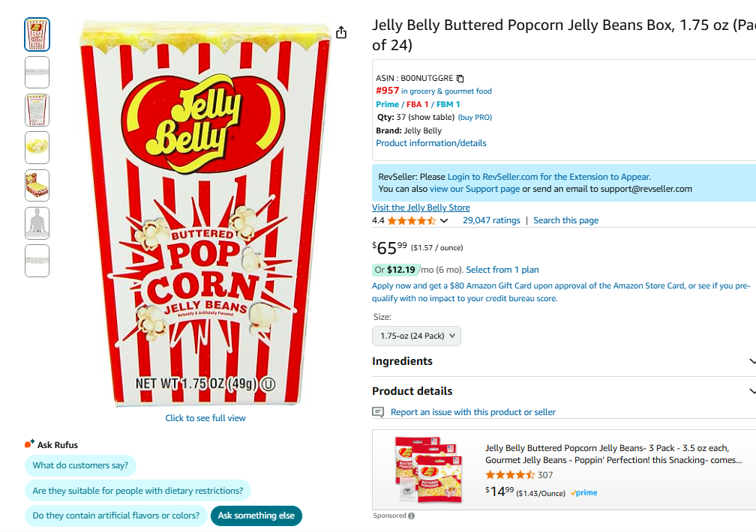Click to see full view link

point(205,418)
